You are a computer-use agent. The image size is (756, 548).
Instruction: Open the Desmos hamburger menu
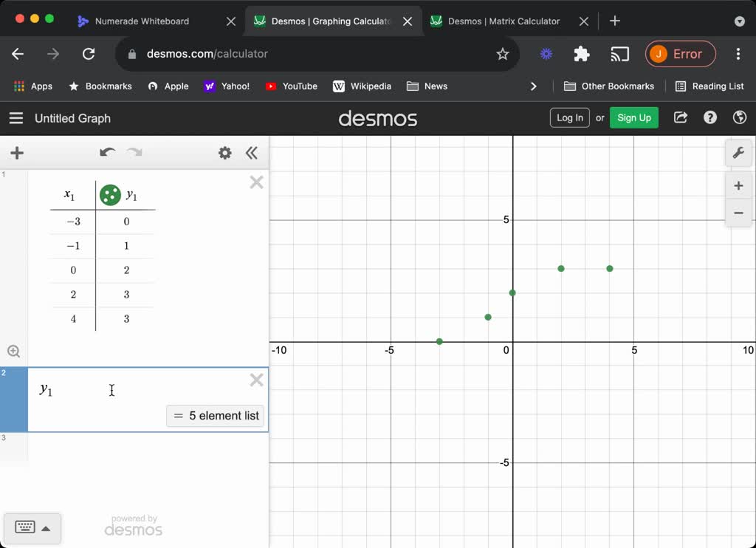pos(16,118)
